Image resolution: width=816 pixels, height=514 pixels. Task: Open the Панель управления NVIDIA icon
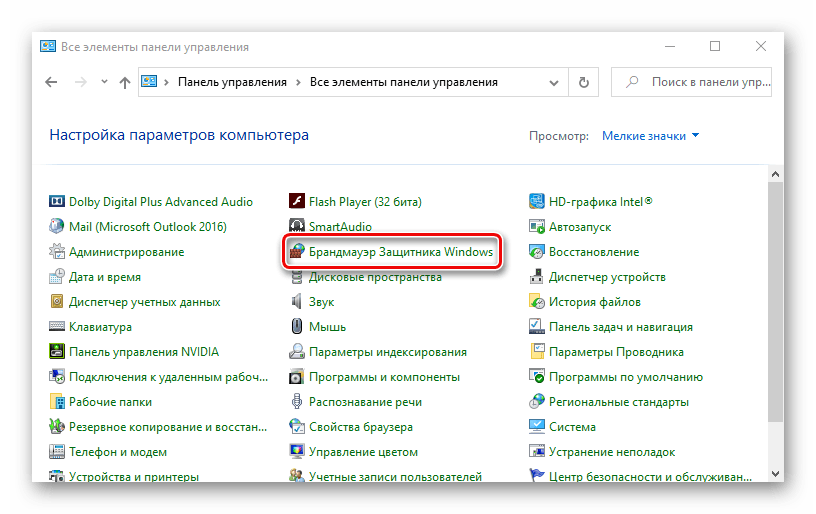56,351
